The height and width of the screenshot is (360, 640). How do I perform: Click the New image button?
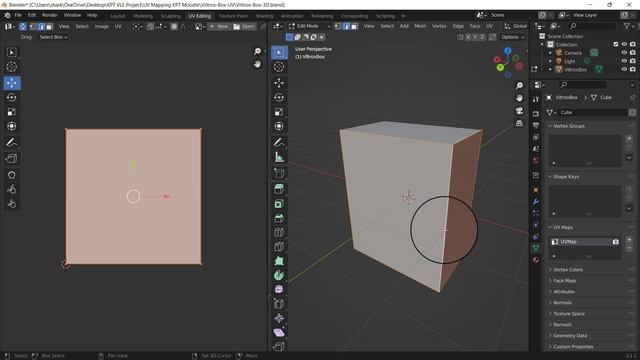coord(219,26)
